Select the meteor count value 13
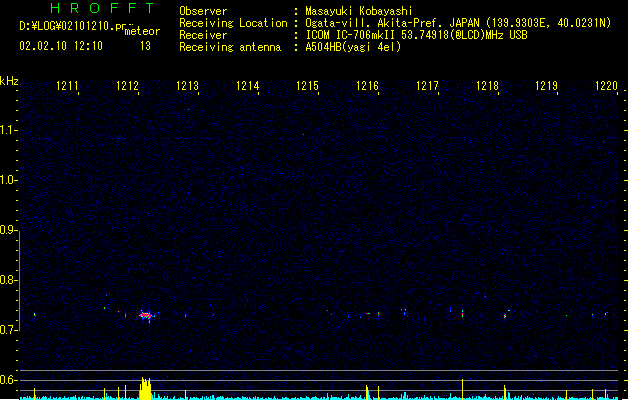Image resolution: width=629 pixels, height=400 pixels. (145, 46)
